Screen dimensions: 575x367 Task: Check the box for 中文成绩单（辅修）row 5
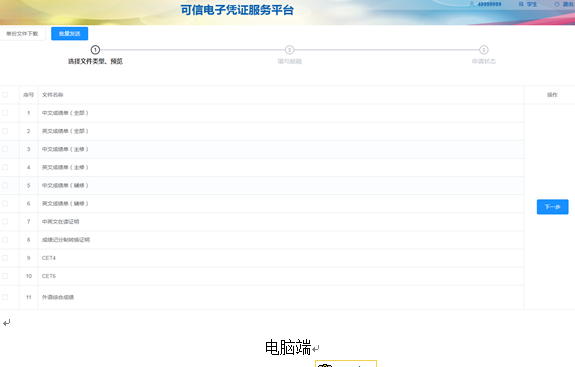5,185
